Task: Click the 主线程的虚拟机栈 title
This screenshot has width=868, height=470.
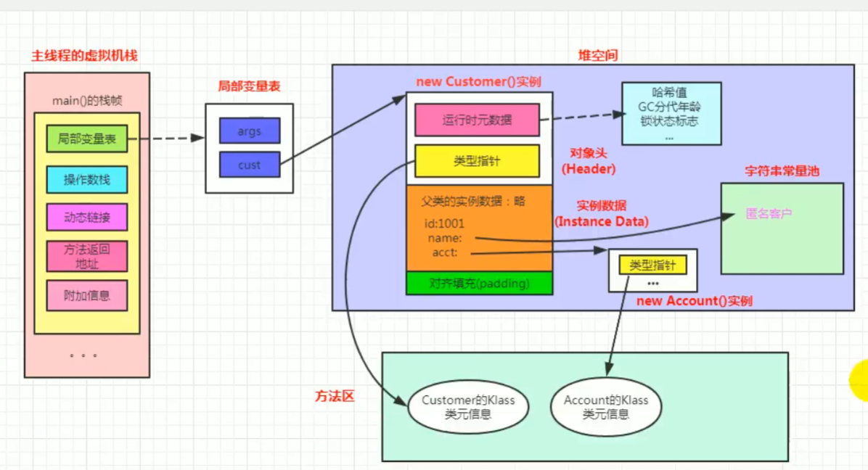Action: click(84, 55)
